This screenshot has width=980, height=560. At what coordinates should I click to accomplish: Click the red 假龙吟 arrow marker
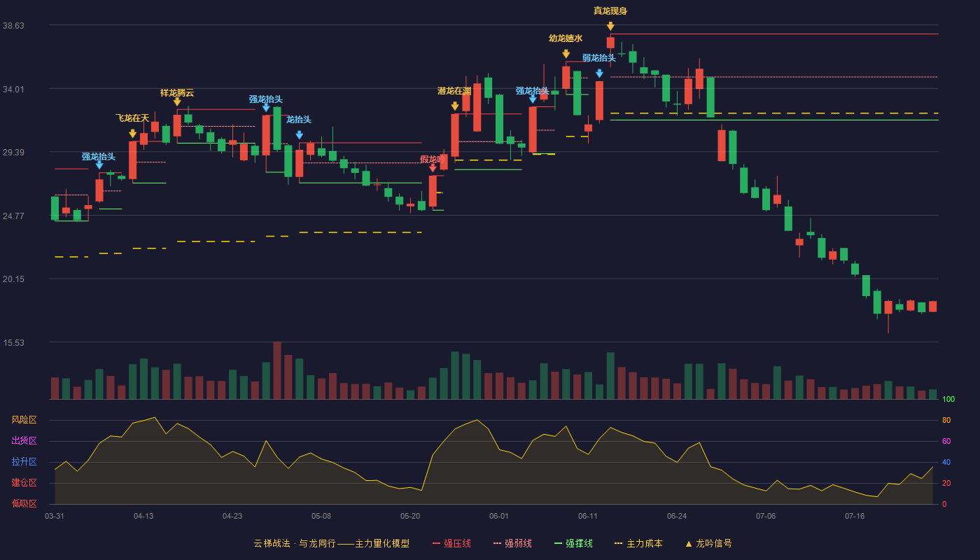click(x=433, y=168)
